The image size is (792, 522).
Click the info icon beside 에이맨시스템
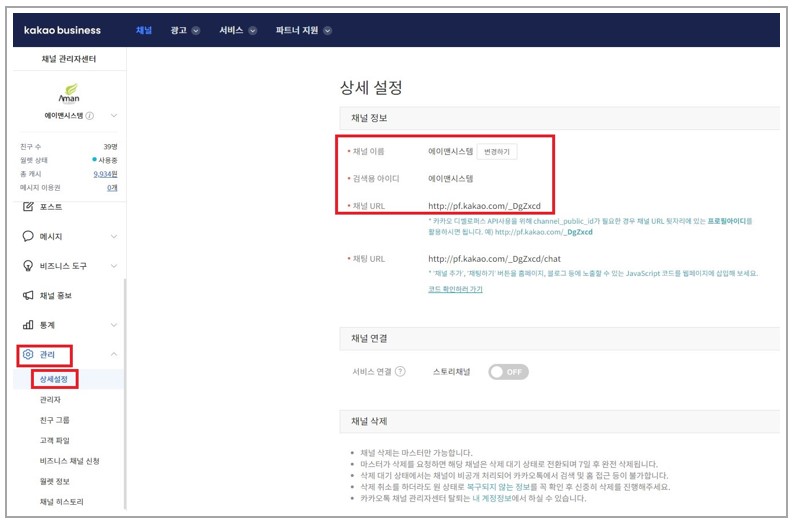point(89,116)
